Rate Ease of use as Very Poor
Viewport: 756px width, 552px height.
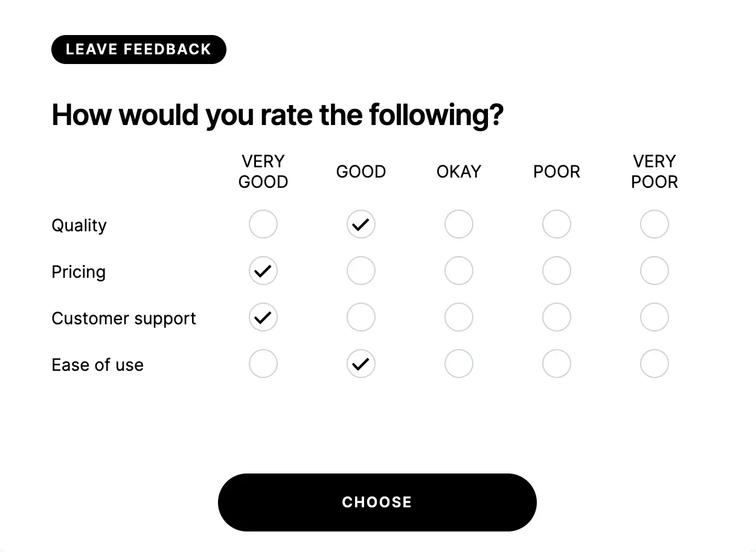[x=655, y=364]
